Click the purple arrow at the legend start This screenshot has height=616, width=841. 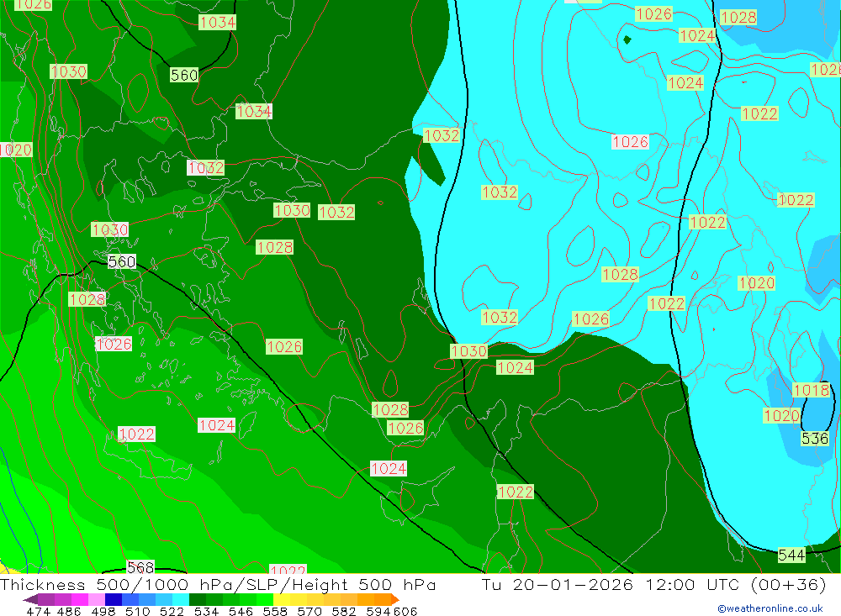click(30, 599)
